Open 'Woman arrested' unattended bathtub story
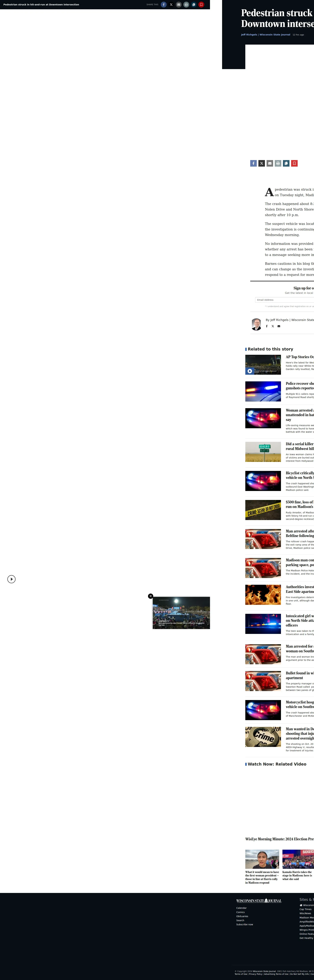 coord(300,415)
